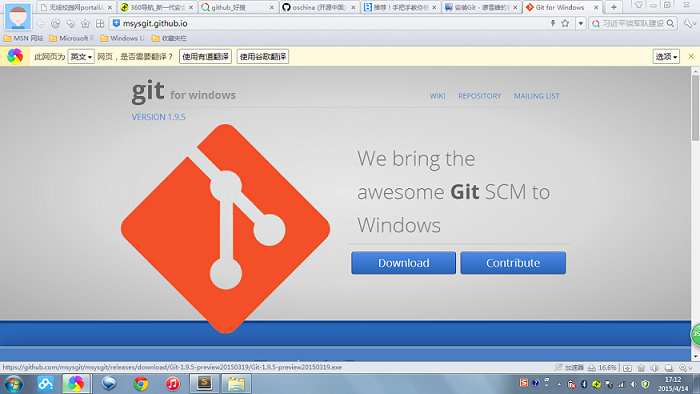
Task: Click the green 360 floating side button
Action: click(696, 334)
